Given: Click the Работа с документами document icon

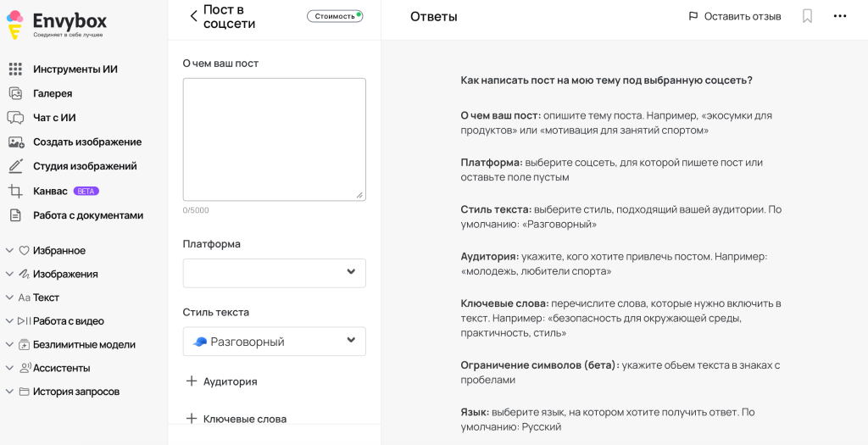Looking at the screenshot, I should point(15,215).
